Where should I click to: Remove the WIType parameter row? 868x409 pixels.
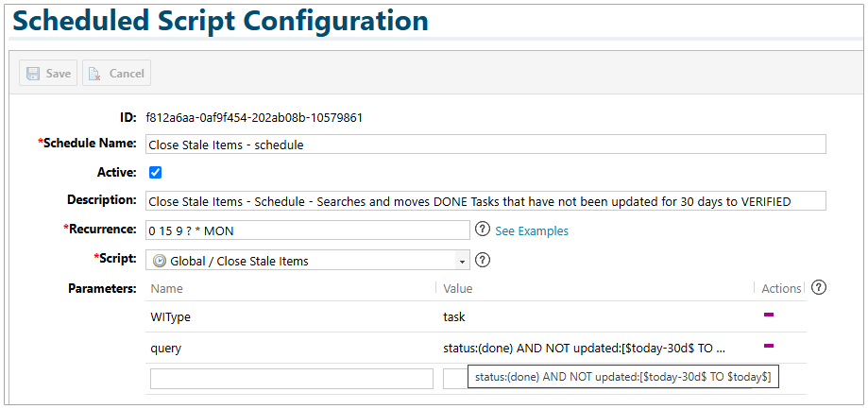click(769, 315)
